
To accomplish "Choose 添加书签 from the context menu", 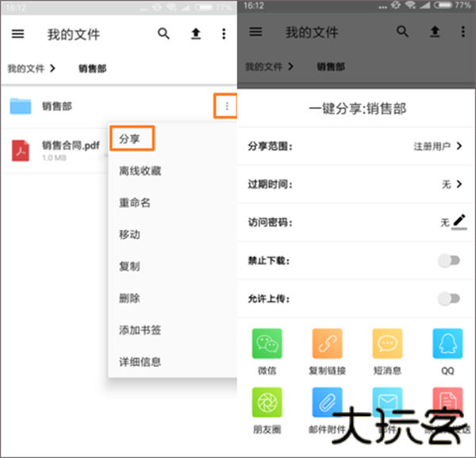I will 140,330.
